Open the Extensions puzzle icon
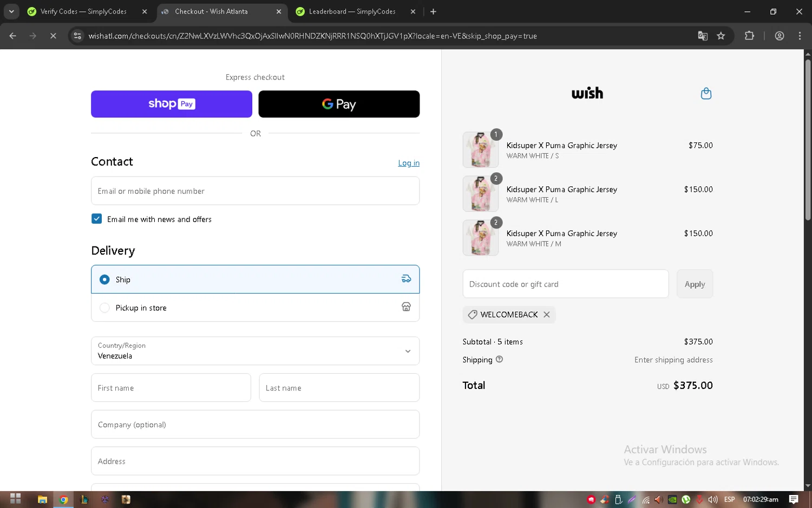This screenshot has width=812, height=508. click(x=749, y=36)
